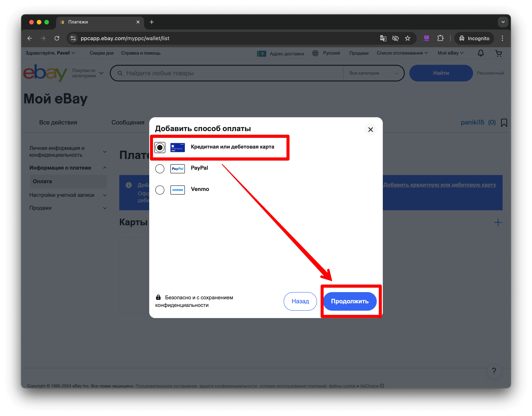Expand the sidebar Продажи section
The image size is (532, 416).
(68, 208)
